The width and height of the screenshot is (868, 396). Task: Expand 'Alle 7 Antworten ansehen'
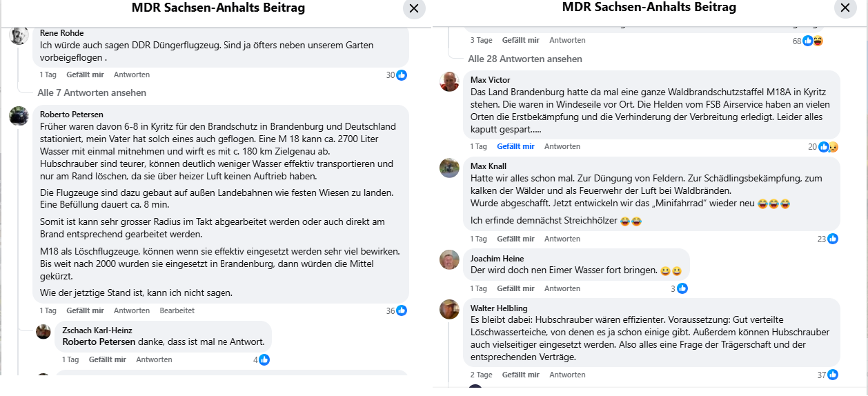point(92,92)
